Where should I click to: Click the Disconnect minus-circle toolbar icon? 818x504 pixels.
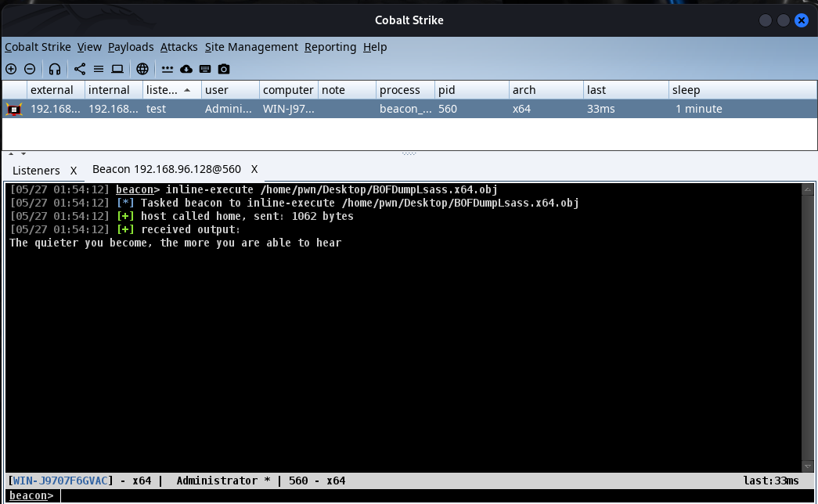pyautogui.click(x=30, y=69)
